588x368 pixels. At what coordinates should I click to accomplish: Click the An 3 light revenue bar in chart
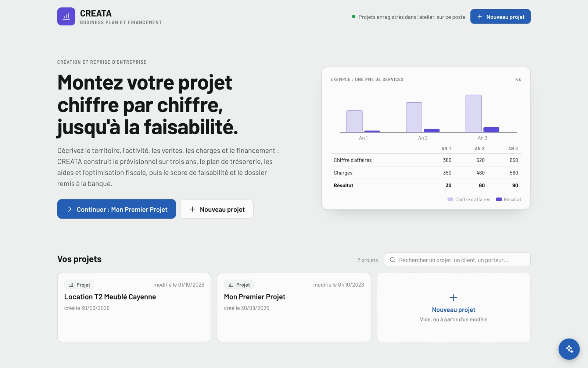point(474,113)
